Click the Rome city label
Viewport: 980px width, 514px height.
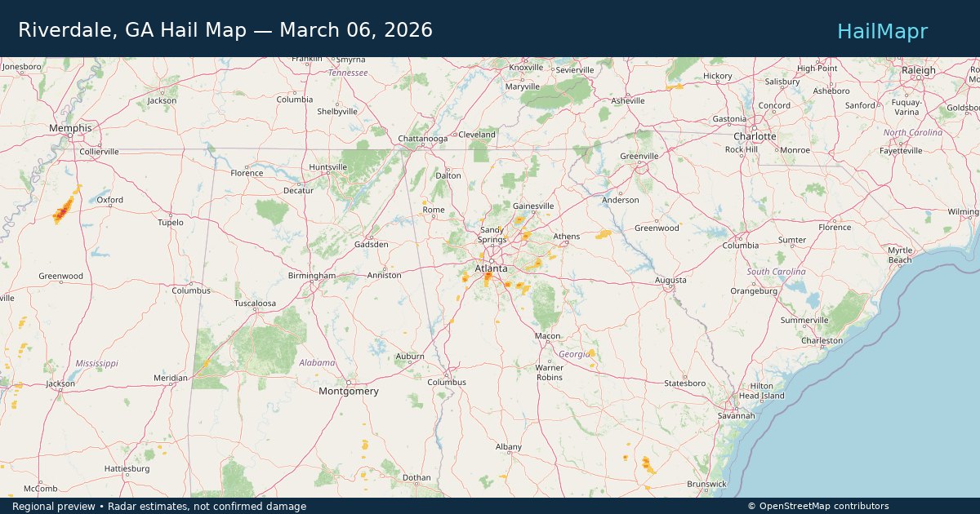[434, 210]
